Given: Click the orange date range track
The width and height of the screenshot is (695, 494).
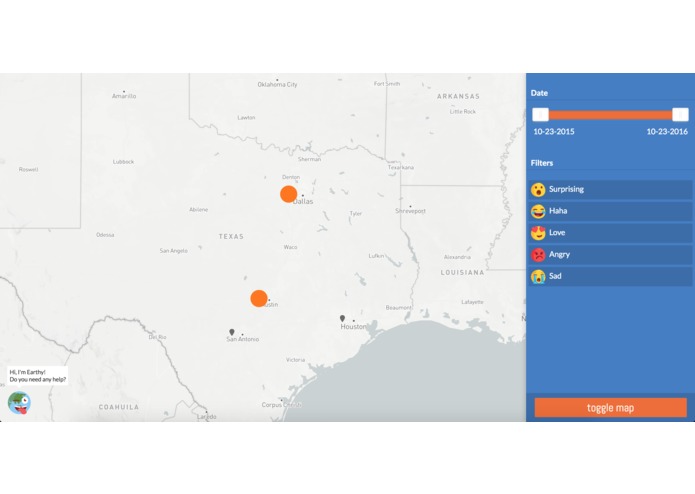Looking at the screenshot, I should tap(610, 115).
